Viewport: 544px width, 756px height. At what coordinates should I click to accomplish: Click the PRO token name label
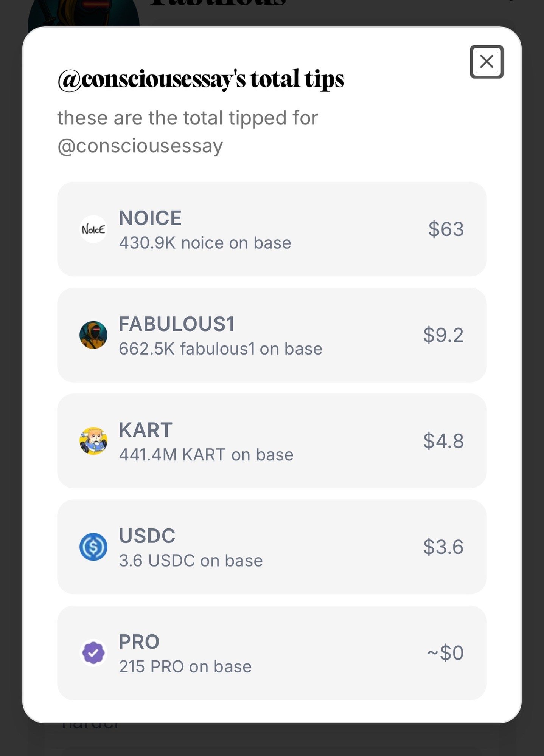coord(139,641)
